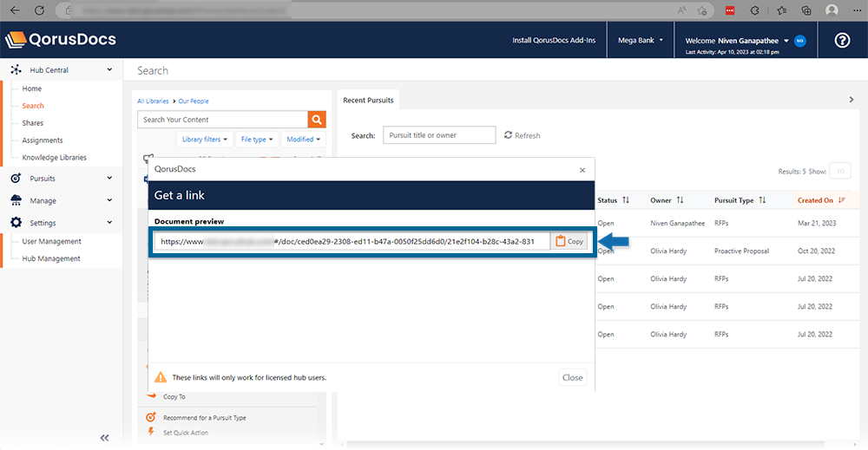Click the Close button in the dialog
868x450 pixels.
[572, 377]
